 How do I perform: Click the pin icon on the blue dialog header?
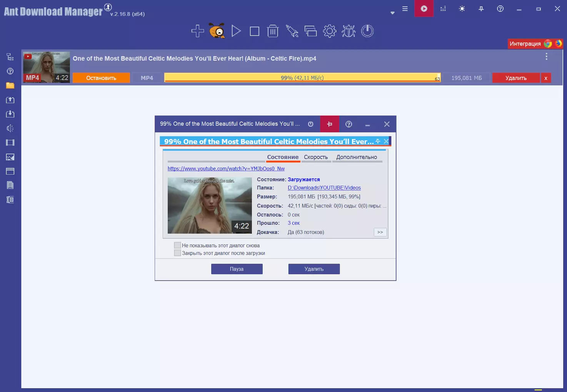(378, 141)
